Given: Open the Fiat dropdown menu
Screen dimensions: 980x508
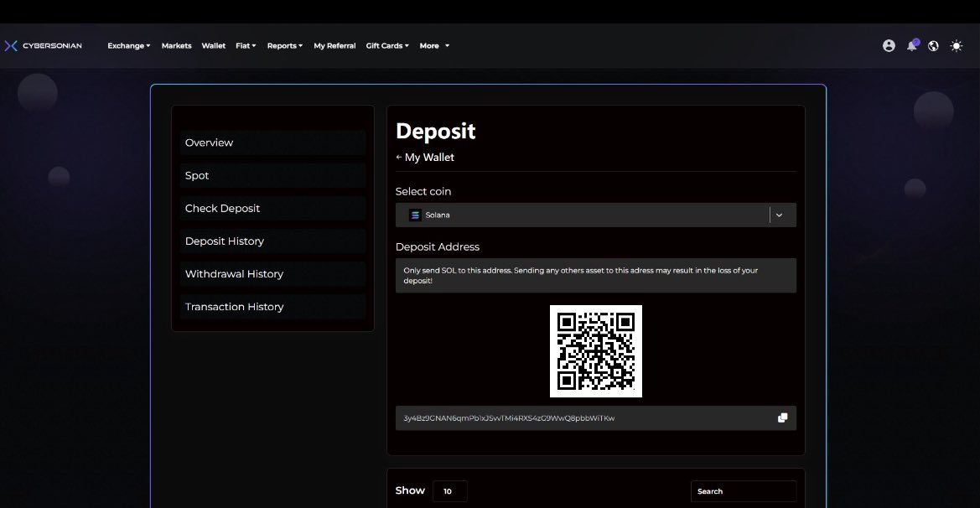Looking at the screenshot, I should [246, 45].
